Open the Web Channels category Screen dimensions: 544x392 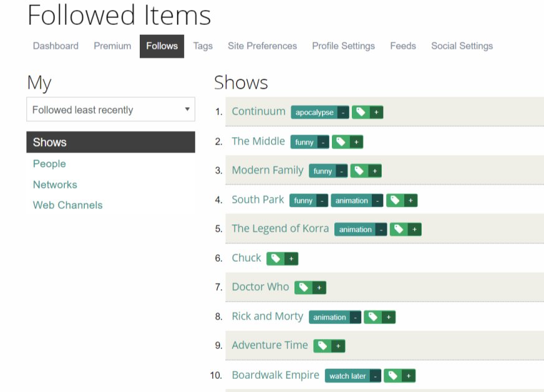[x=67, y=205]
